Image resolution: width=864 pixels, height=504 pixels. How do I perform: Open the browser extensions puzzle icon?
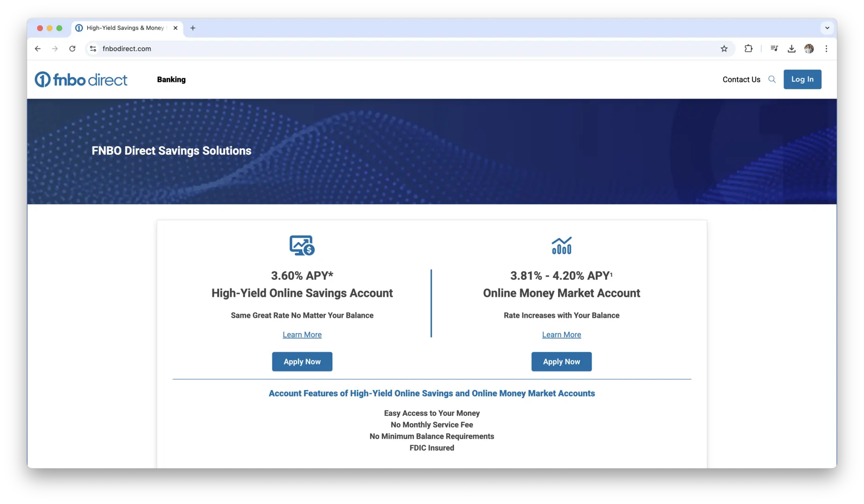coord(748,49)
